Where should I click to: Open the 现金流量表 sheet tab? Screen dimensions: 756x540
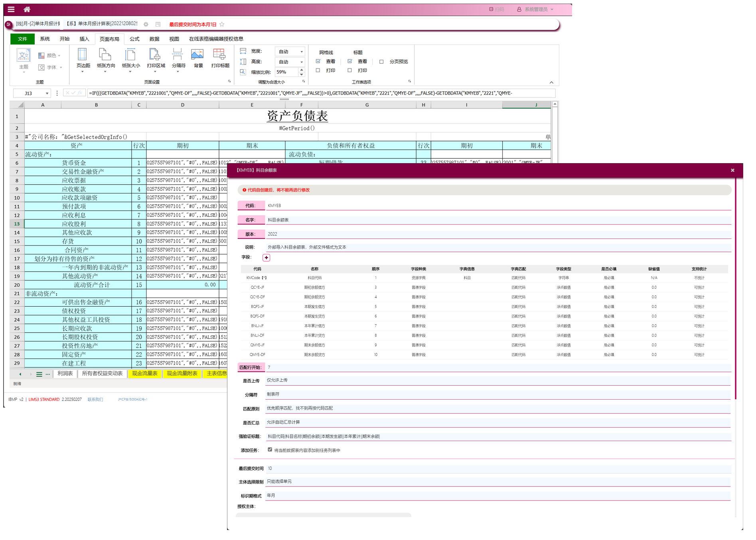click(x=144, y=374)
